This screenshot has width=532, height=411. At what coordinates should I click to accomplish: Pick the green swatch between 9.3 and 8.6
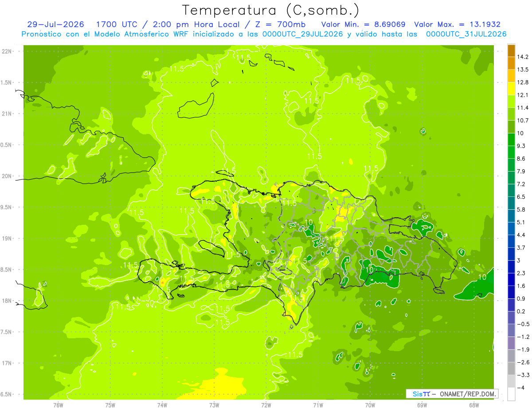pyautogui.click(x=511, y=152)
